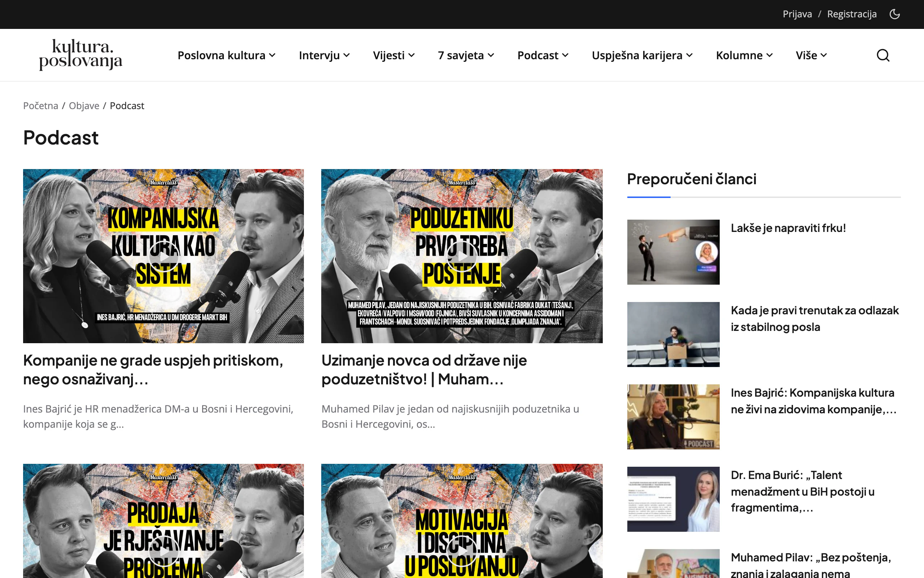The image size is (924, 578).
Task: Expand the Poslovna kultura dropdown menu
Action: click(226, 55)
